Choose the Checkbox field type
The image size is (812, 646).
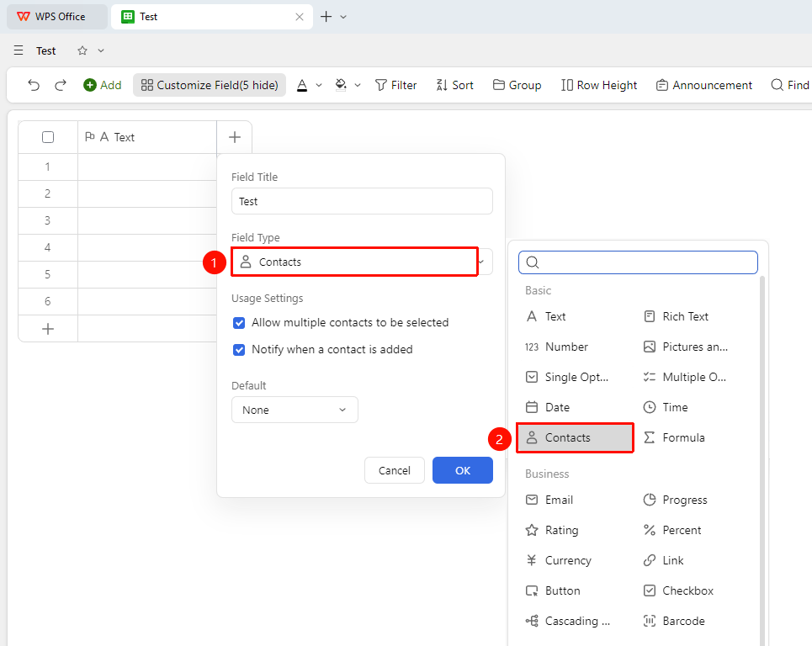point(678,590)
